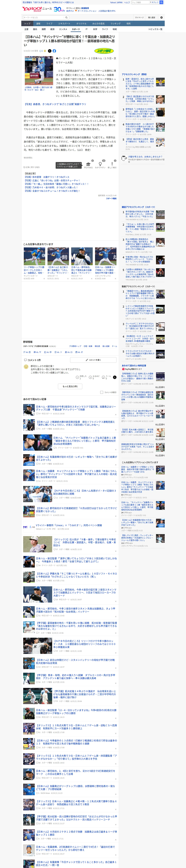Click the 30th anniversary logo
The image size is (186, 868).
tap(59, 9)
